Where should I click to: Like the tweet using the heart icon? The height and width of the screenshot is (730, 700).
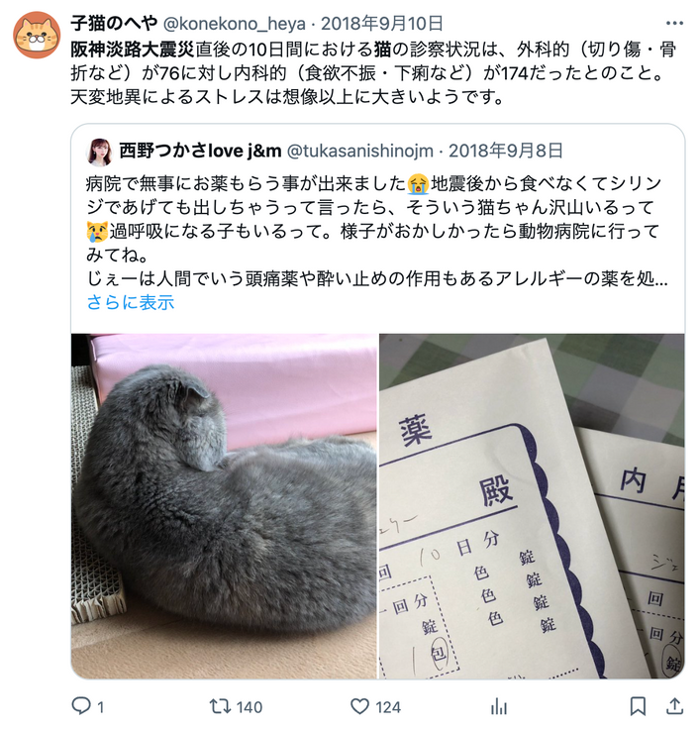pyautogui.click(x=359, y=706)
